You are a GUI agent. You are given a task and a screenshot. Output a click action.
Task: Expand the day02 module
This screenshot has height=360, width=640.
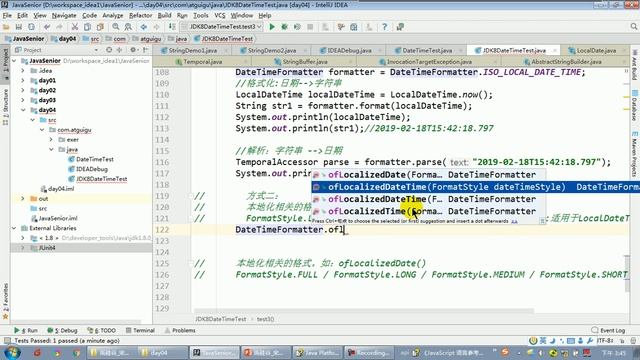click(x=23, y=90)
